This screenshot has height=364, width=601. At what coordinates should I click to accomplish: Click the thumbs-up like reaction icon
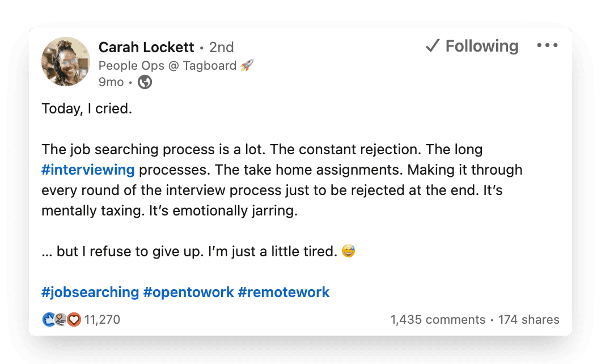[x=49, y=320]
